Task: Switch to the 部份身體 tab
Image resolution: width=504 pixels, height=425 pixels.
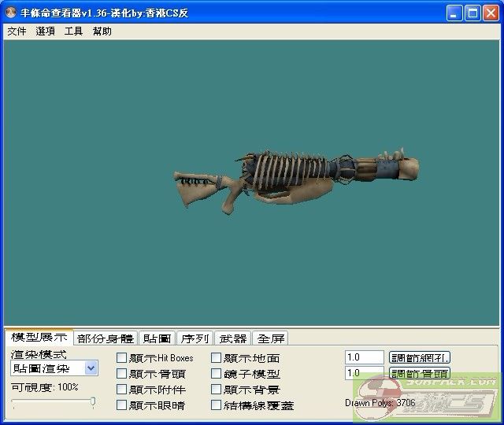Action: click(x=106, y=338)
